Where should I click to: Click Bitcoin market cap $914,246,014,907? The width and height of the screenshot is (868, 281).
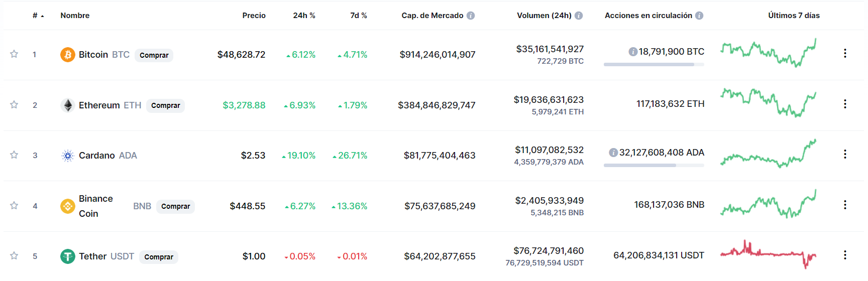[x=438, y=55]
